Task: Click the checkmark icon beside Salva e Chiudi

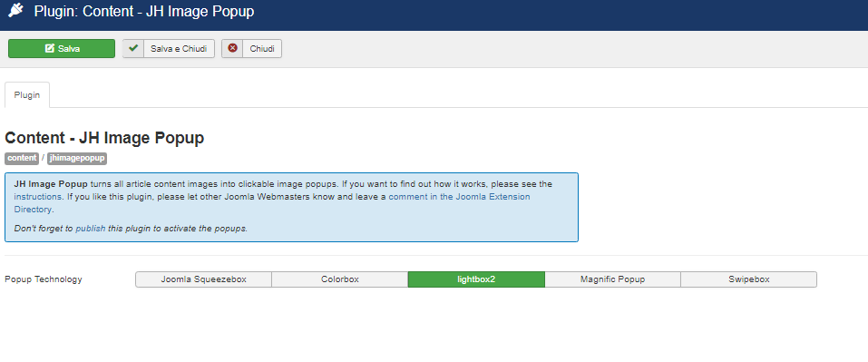Action: point(132,48)
